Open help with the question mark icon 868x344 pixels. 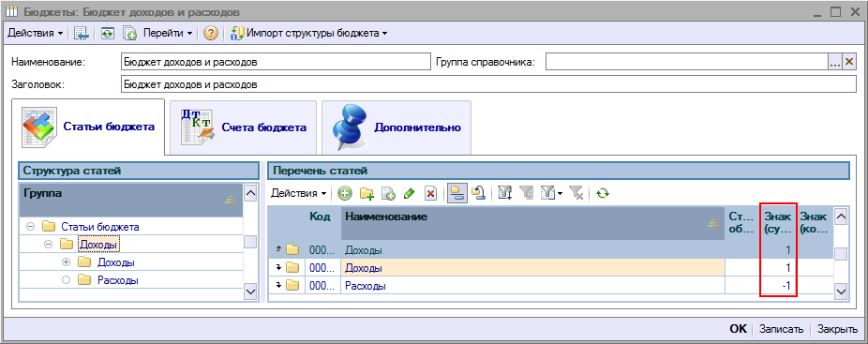coord(210,33)
